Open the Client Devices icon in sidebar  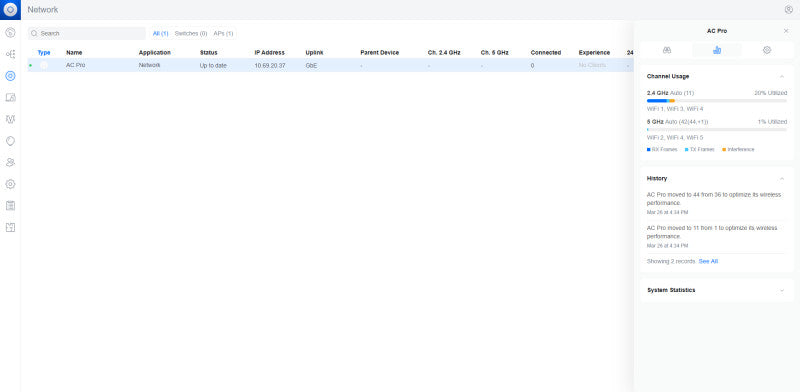[x=10, y=97]
